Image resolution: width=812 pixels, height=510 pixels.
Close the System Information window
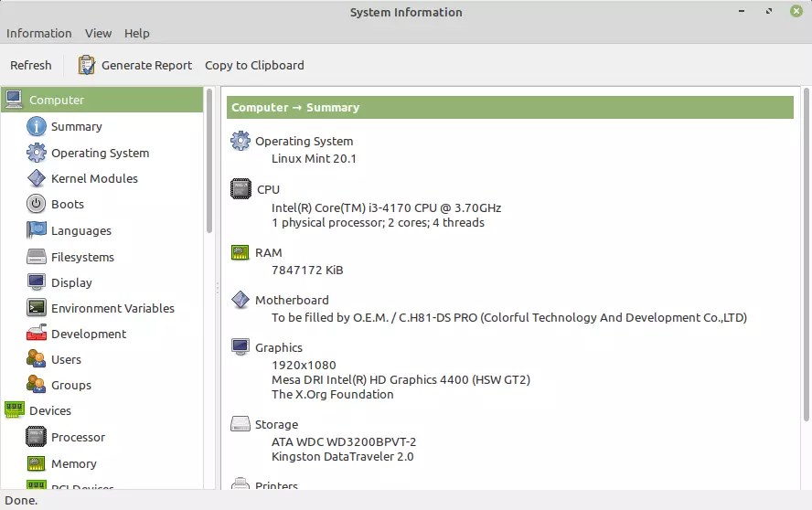tap(796, 11)
